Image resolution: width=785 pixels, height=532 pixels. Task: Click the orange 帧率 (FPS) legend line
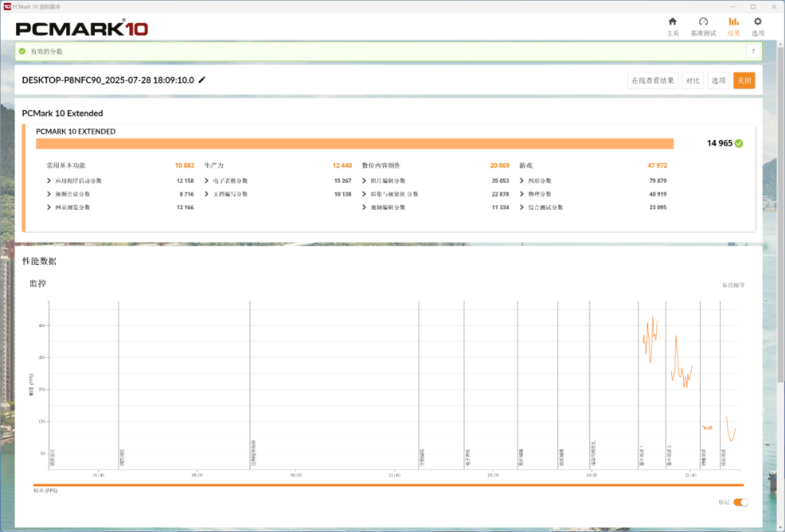point(389,485)
